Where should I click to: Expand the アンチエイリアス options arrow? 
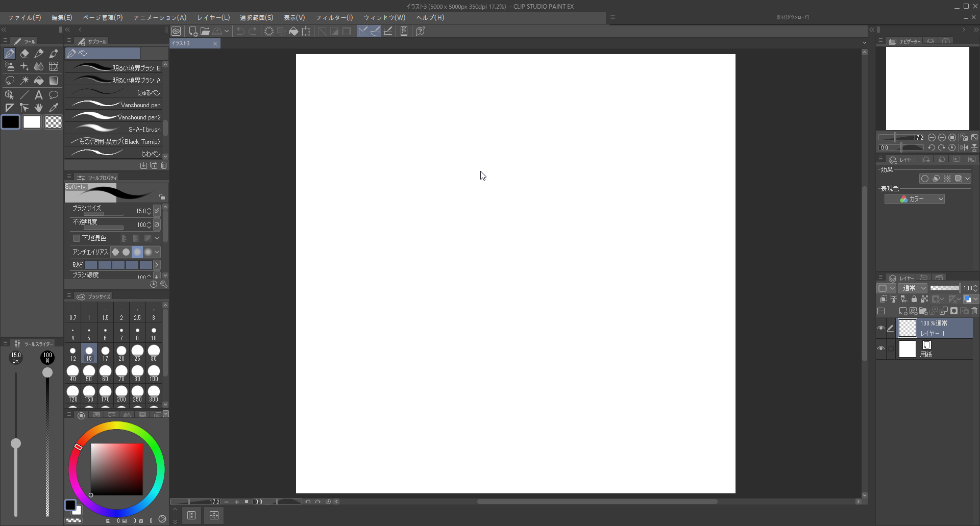(157, 252)
